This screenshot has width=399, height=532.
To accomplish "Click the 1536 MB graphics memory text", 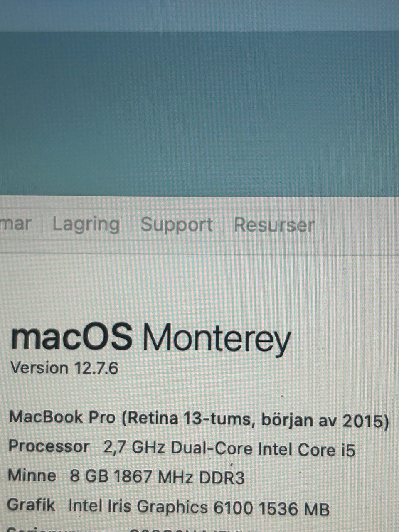I will coord(294,509).
